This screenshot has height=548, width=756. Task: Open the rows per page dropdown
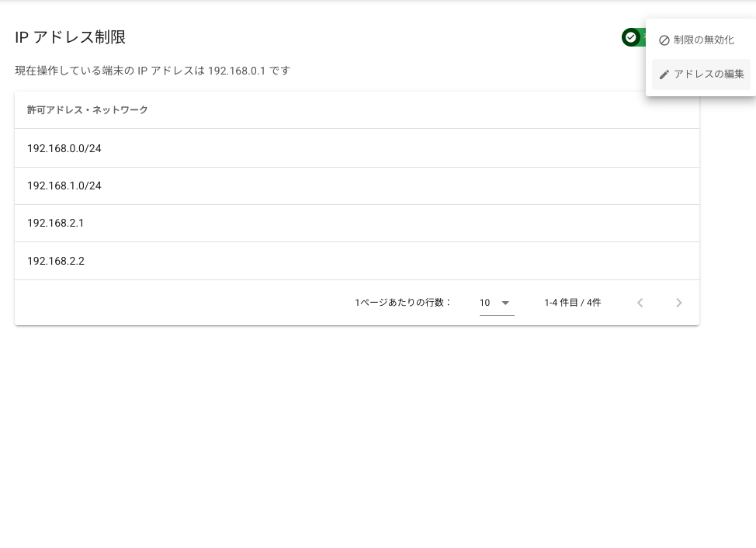click(497, 303)
